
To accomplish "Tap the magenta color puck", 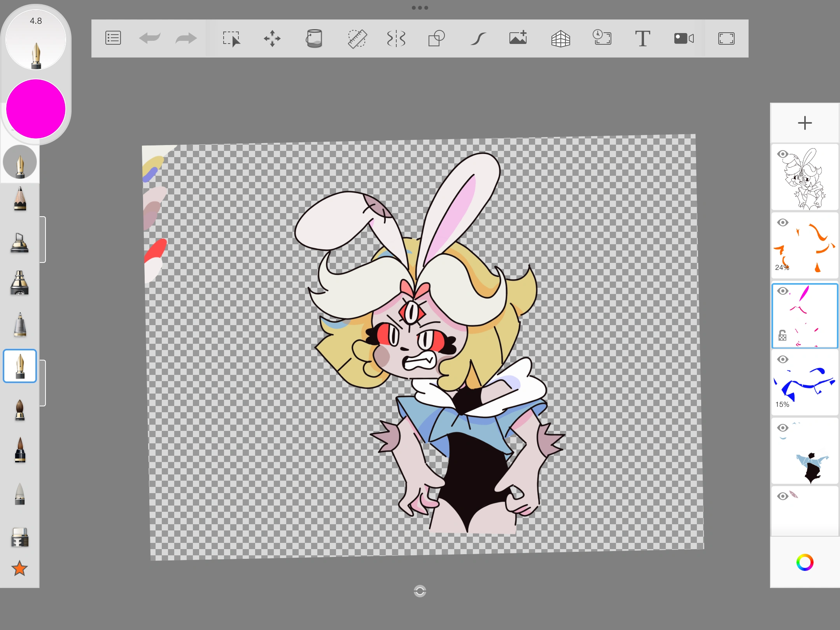I will click(x=36, y=109).
